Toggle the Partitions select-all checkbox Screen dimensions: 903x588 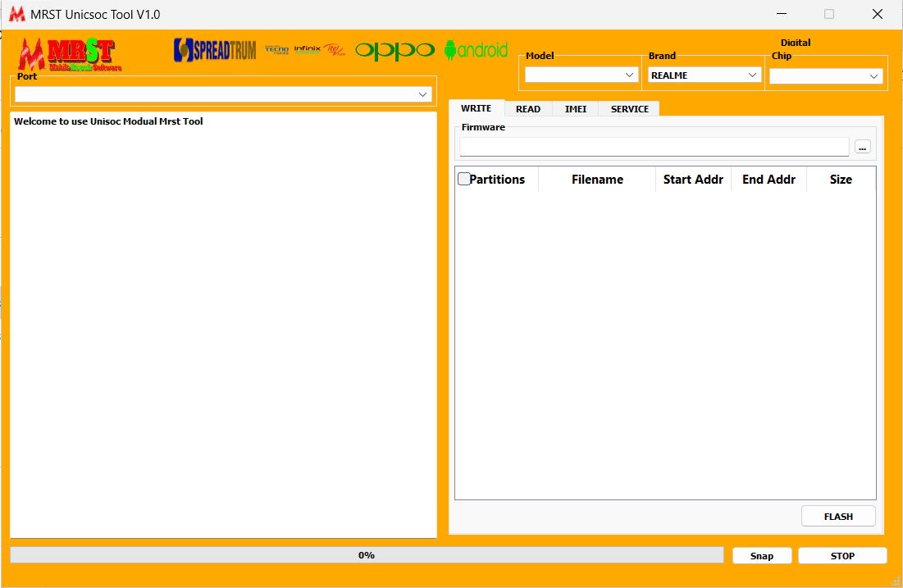[x=464, y=179]
